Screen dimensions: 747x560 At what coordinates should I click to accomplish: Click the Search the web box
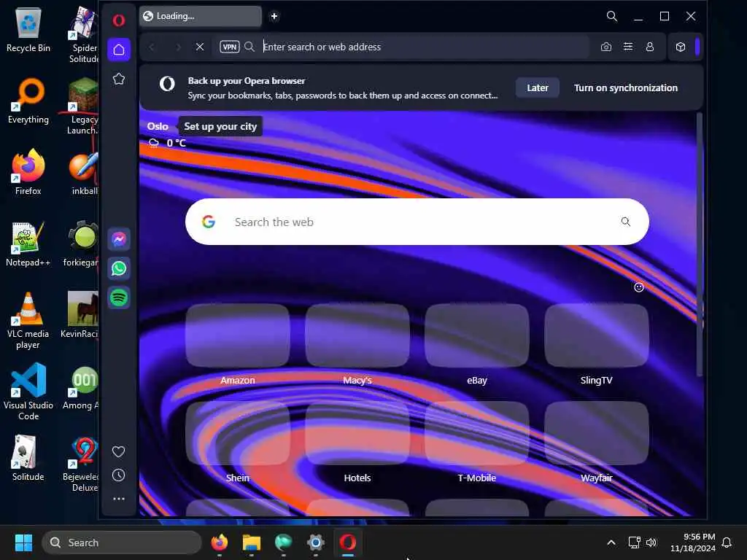(x=417, y=222)
